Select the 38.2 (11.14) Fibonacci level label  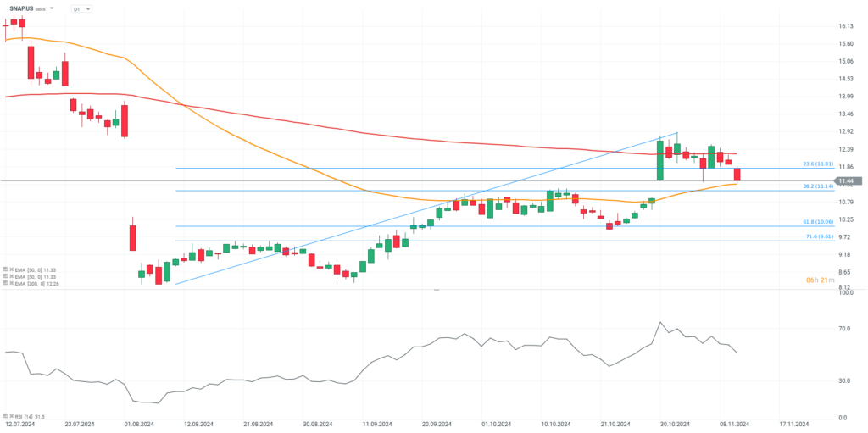(818, 186)
